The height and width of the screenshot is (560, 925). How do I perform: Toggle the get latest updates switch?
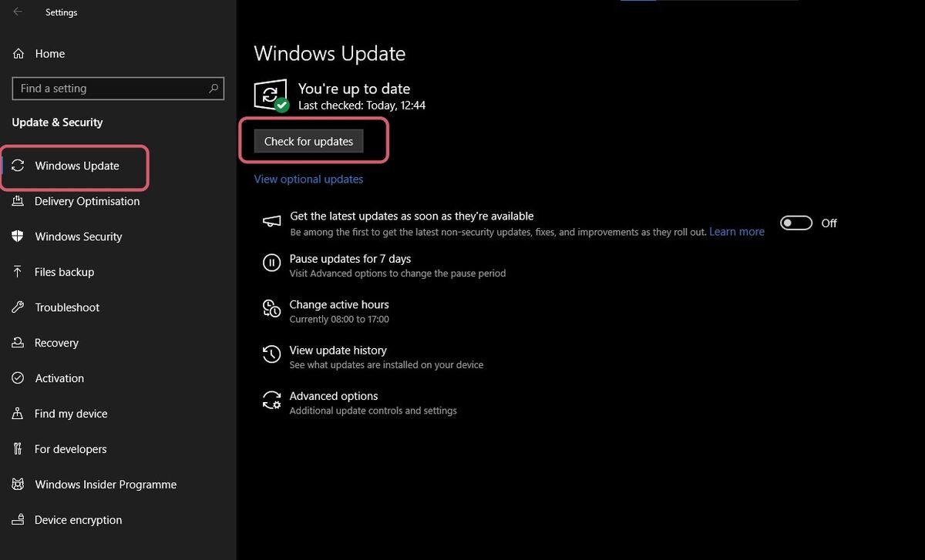[796, 223]
